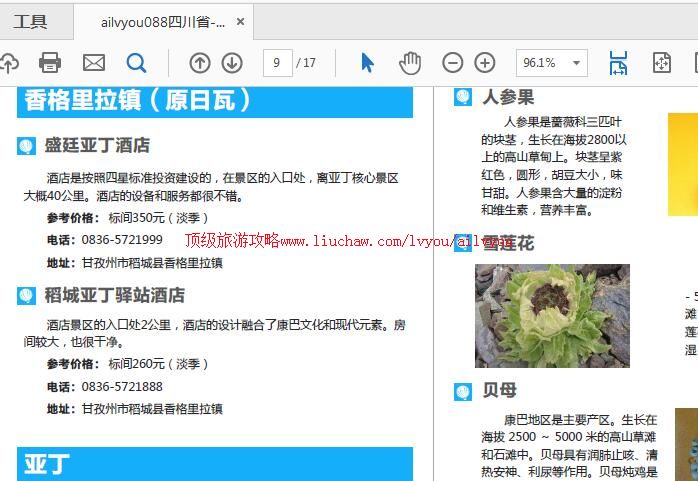
Task: Zoom out with minus button
Action: point(453,63)
